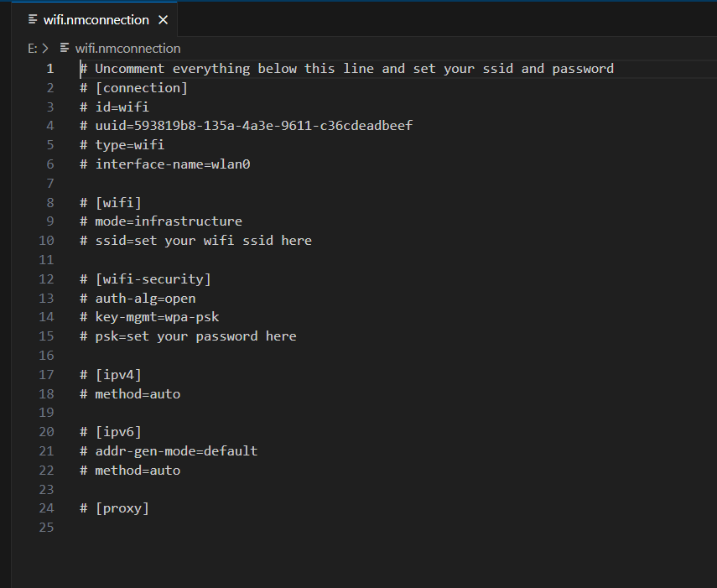Place cursor on the '# [connection]' line
The width and height of the screenshot is (717, 588).
(134, 88)
